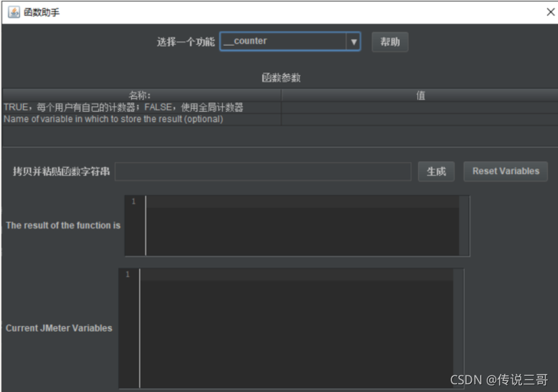This screenshot has height=392, width=558.
Task: Click the 帮助 button for function help
Action: pos(390,41)
